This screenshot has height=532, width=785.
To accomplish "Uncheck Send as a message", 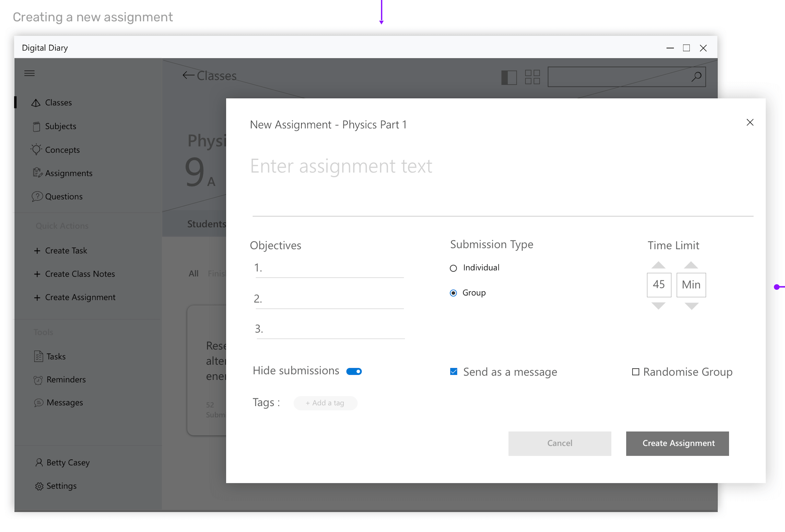I will pyautogui.click(x=454, y=372).
